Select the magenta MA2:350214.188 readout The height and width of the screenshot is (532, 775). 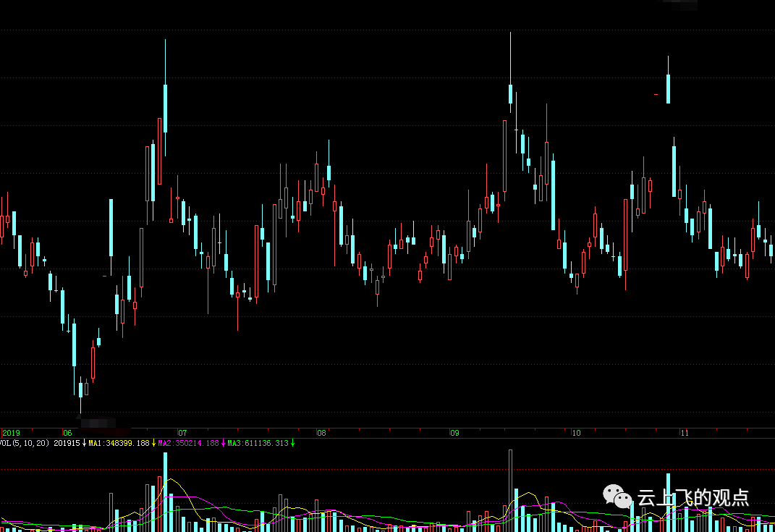click(188, 443)
